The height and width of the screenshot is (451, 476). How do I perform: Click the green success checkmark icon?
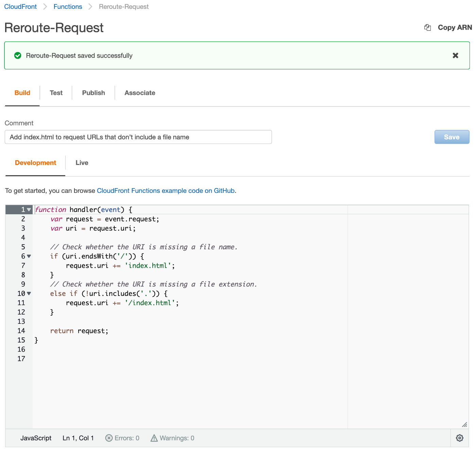tap(18, 55)
